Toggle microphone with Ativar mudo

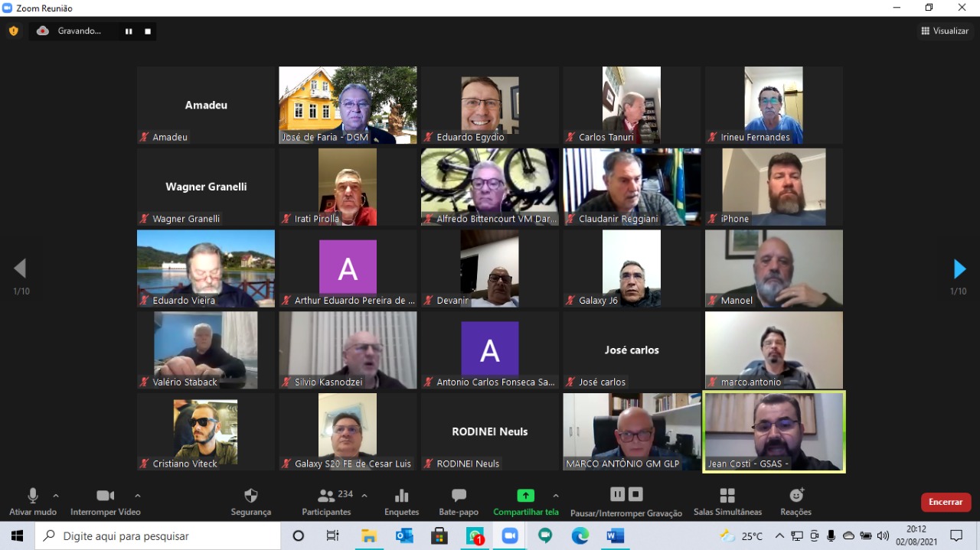33,496
